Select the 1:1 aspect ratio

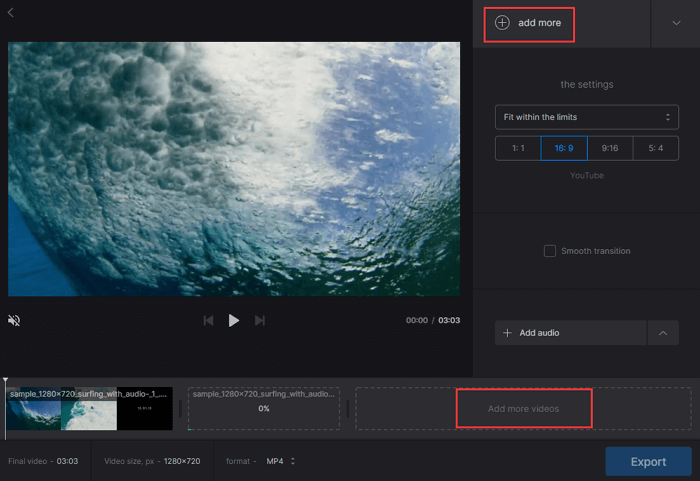coord(517,148)
